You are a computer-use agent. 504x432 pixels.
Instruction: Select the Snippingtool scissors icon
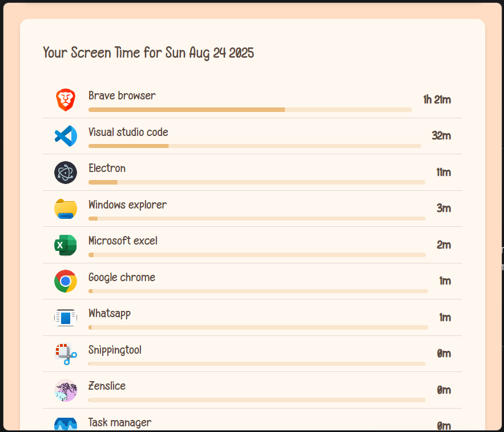click(x=65, y=354)
